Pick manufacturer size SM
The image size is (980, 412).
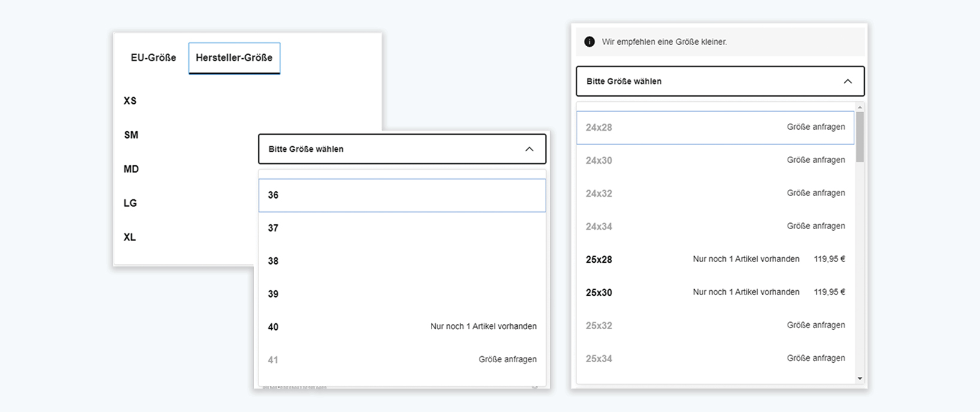131,135
